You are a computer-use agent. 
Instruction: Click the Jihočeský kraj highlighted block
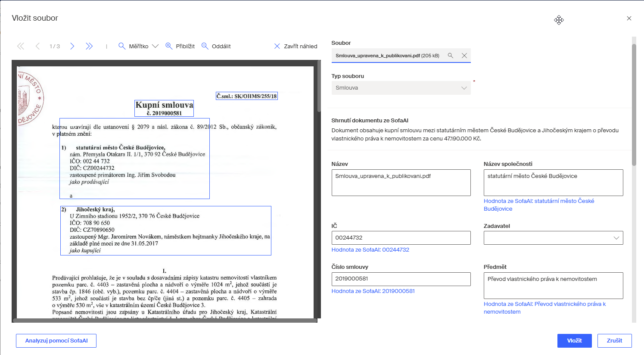click(165, 230)
